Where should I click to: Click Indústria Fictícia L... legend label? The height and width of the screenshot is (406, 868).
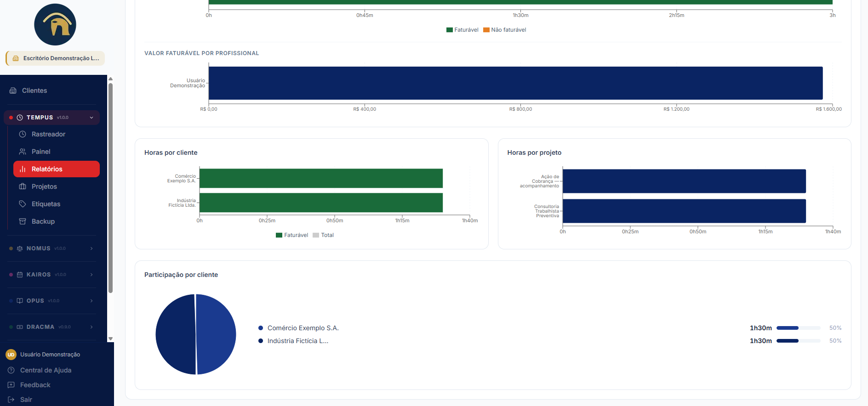298,341
